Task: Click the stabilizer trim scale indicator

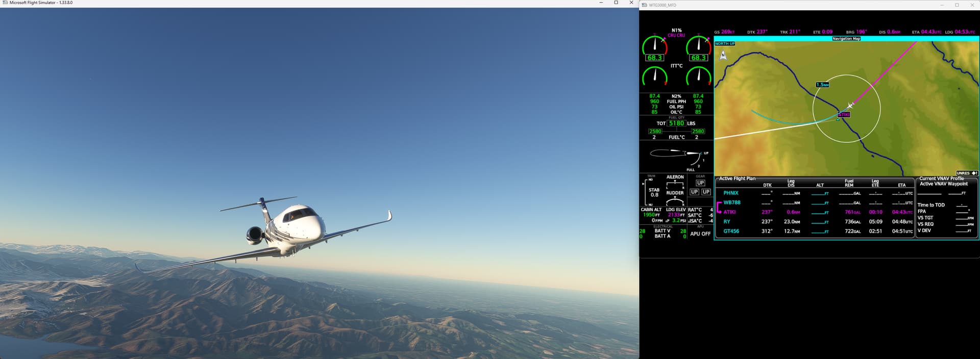Action: point(646,192)
